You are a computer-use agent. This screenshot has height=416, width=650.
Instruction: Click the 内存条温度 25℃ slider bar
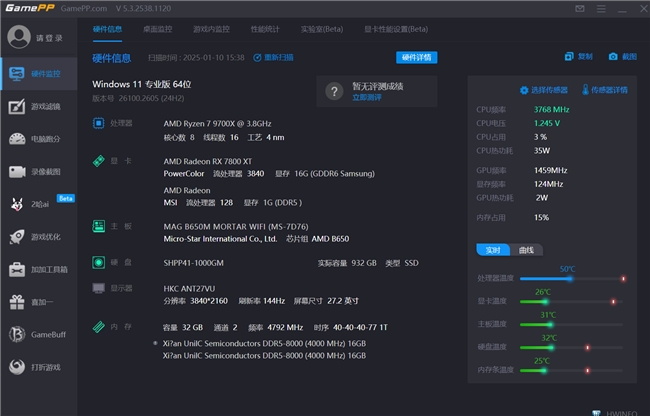[x=571, y=370]
